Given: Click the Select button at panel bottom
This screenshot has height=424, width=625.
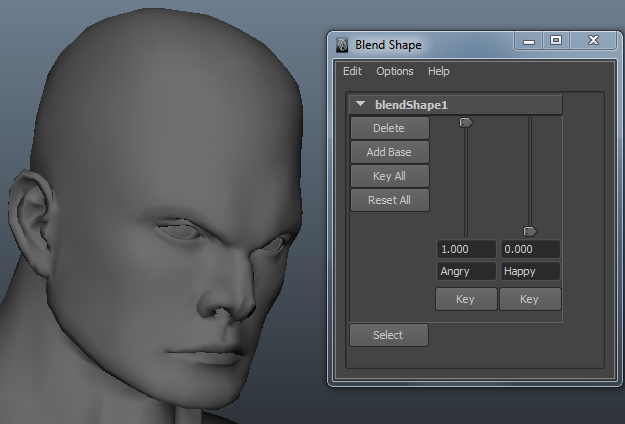Looking at the screenshot, I should [x=389, y=335].
